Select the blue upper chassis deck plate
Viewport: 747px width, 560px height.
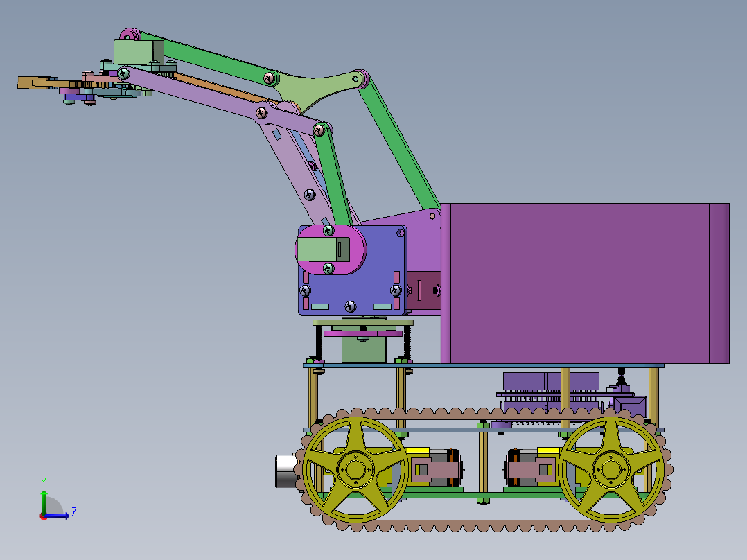tap(484, 365)
